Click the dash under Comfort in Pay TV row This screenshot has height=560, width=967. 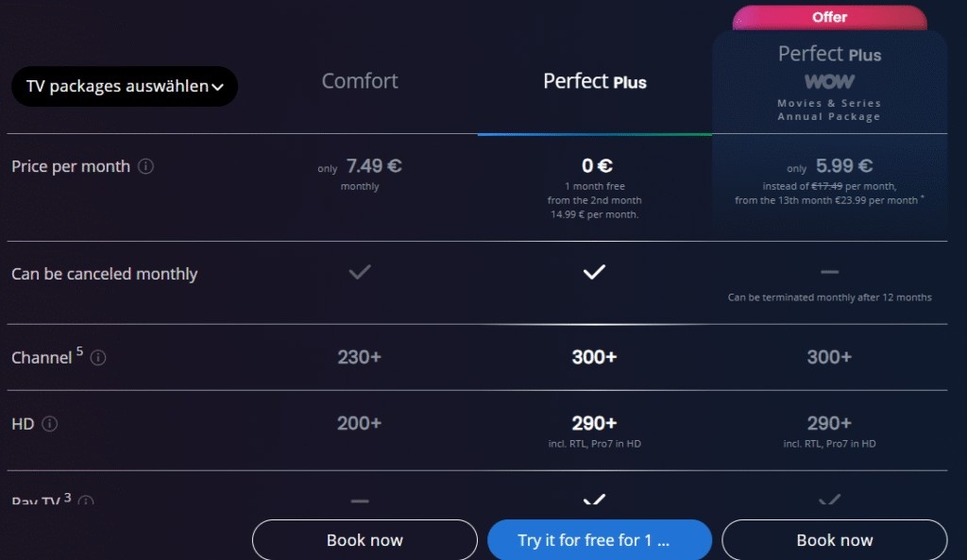pos(359,501)
